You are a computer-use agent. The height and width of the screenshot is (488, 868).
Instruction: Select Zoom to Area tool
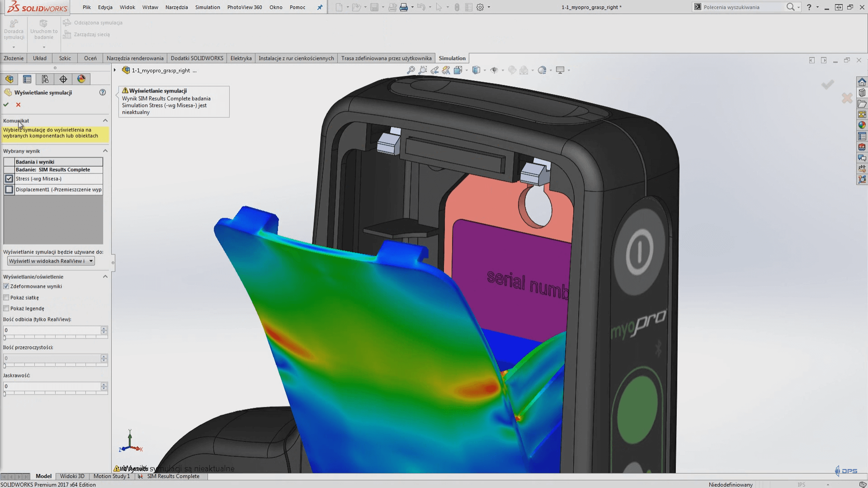(x=423, y=70)
